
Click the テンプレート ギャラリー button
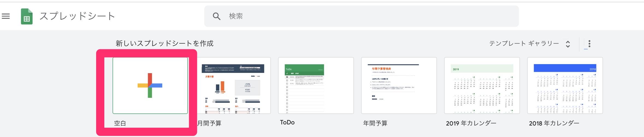click(x=524, y=44)
